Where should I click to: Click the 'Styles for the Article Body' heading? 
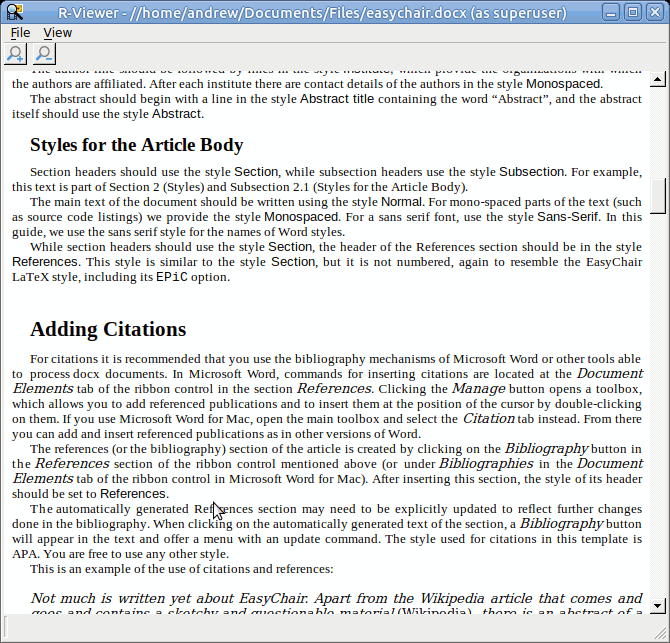tap(137, 145)
